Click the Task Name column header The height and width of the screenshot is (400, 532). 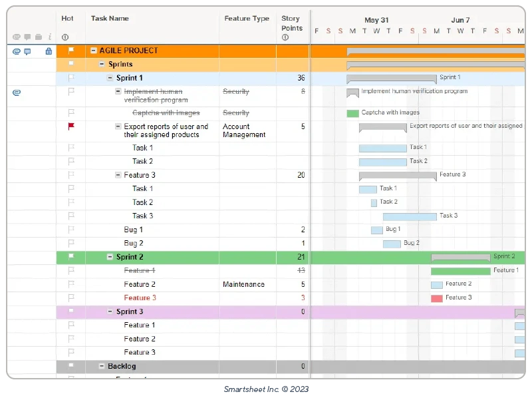tap(110, 19)
